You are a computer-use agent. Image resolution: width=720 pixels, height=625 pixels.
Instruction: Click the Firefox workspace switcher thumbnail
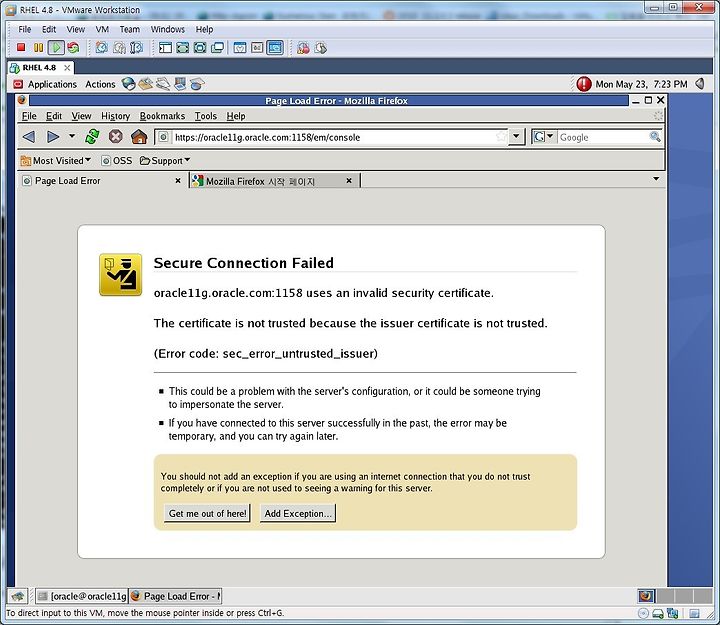646,596
